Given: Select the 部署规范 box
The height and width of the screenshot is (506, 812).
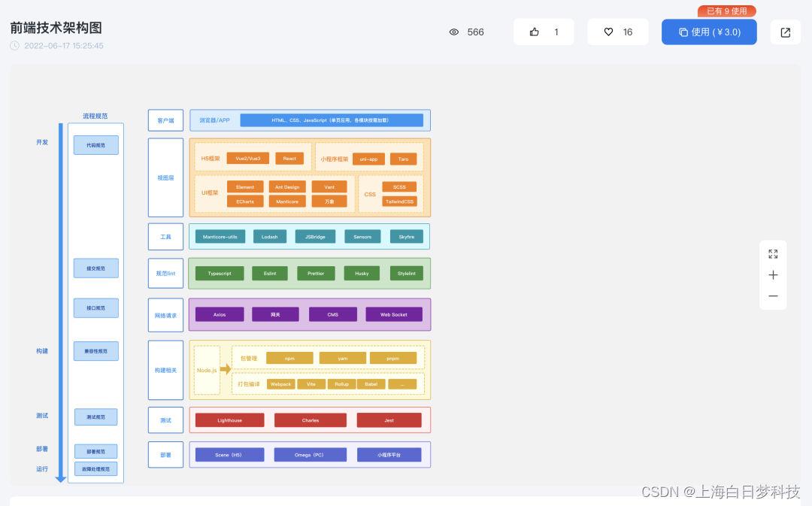Looking at the screenshot, I should 95,452.
